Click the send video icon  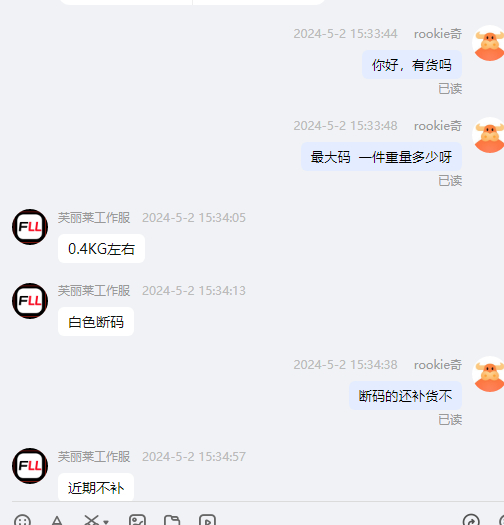tap(207, 521)
